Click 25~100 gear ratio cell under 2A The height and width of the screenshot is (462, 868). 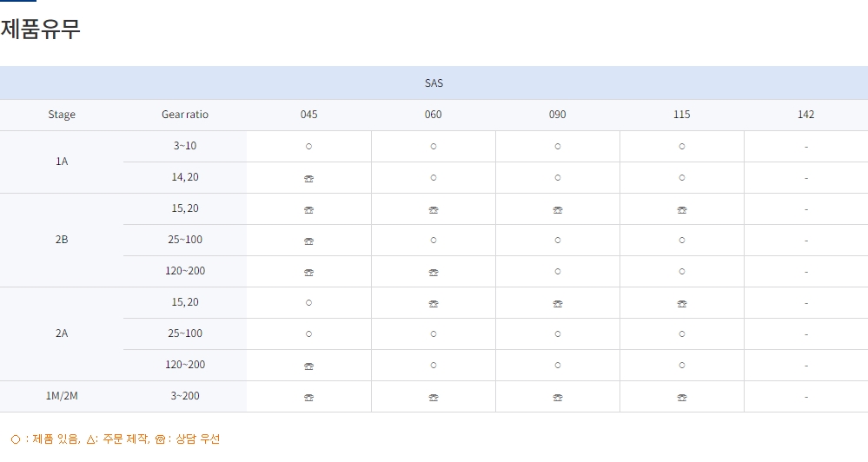click(185, 333)
